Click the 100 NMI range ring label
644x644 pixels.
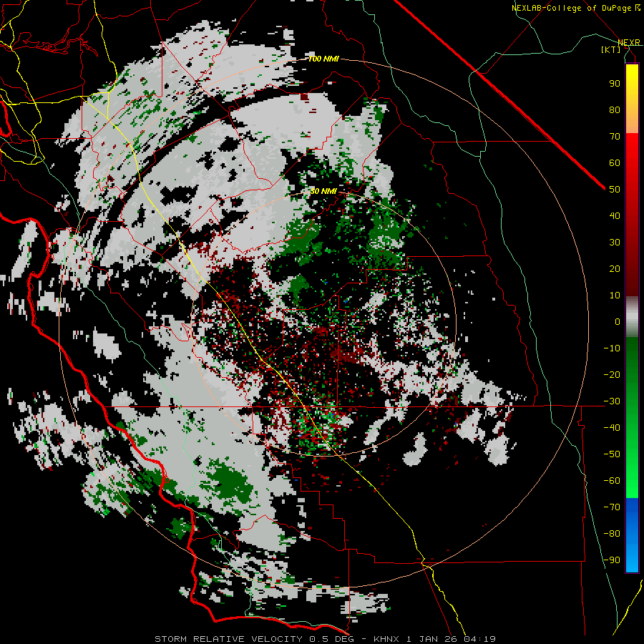pyautogui.click(x=323, y=59)
